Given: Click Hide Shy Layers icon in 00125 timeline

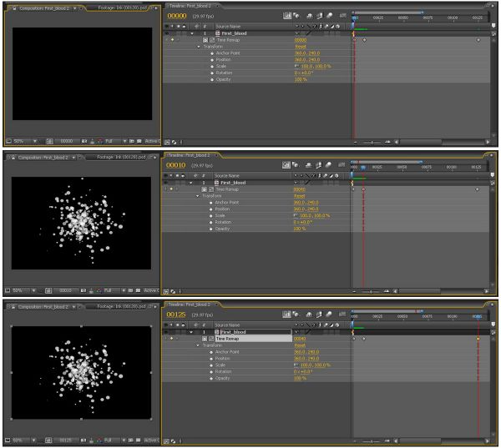Looking at the screenshot, I should tap(309, 315).
